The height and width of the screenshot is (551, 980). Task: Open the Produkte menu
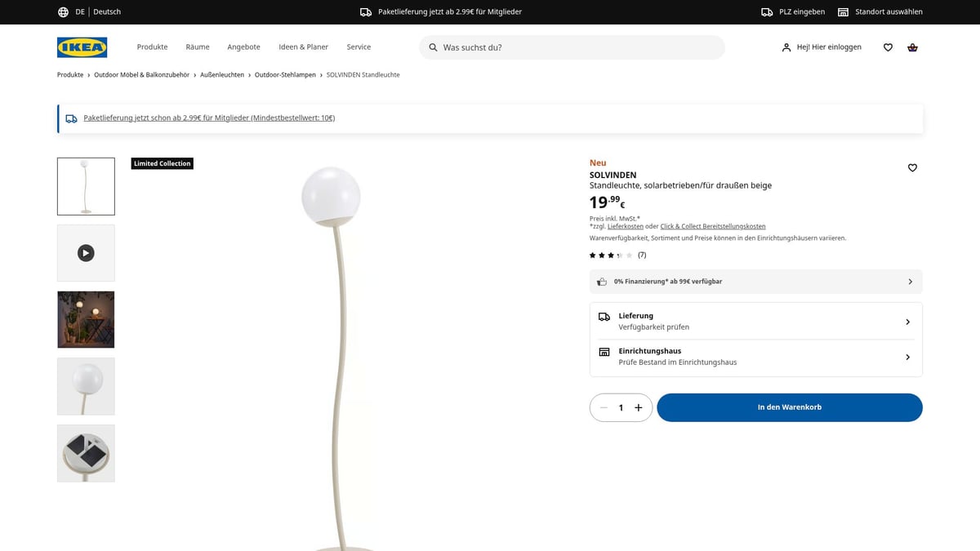(x=152, y=47)
